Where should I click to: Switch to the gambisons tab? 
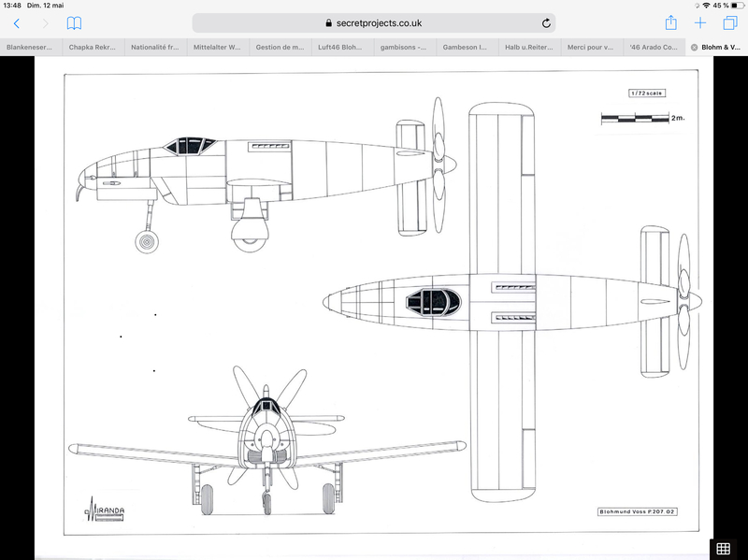pos(406,47)
